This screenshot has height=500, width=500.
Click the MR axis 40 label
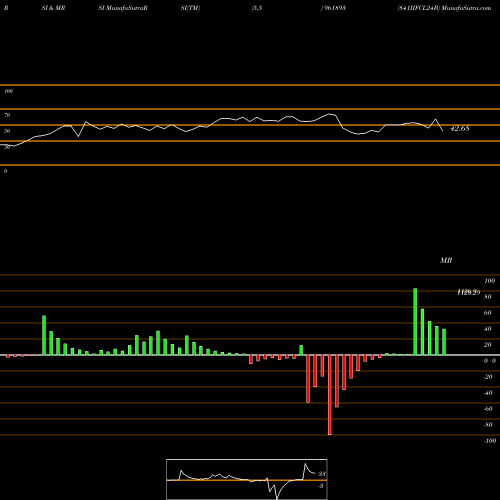click(x=488, y=329)
